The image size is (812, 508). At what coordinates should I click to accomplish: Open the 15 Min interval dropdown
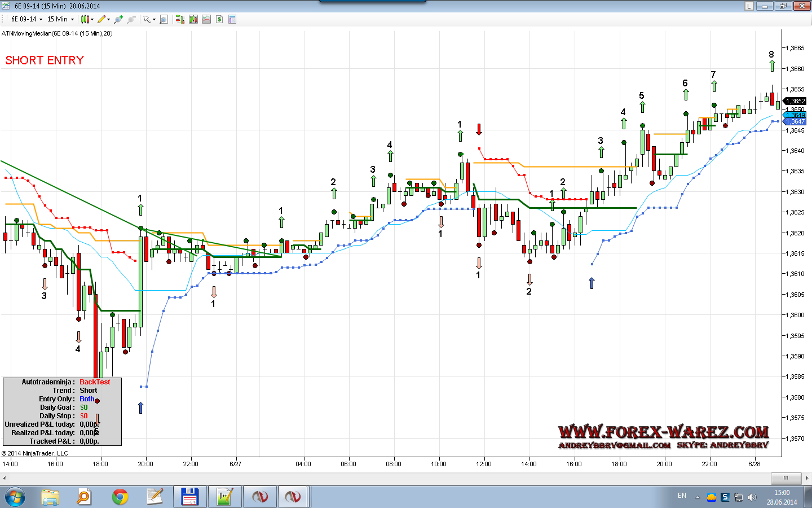click(60, 19)
